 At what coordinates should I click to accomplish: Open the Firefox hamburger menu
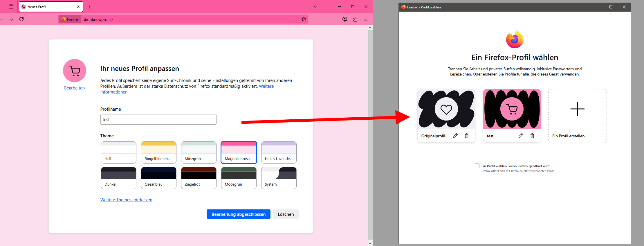(x=366, y=19)
